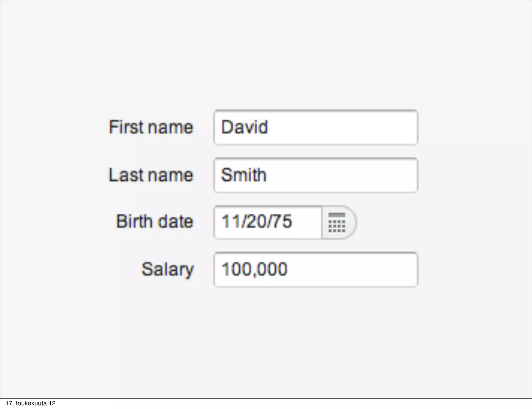
Task: Place cursor at end of "David" text
Action: click(268, 127)
